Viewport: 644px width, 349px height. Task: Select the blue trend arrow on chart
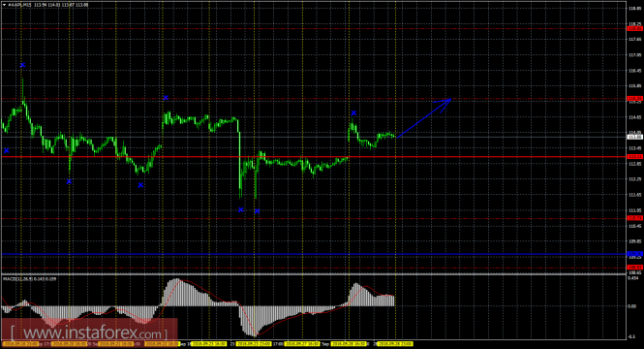coord(424,117)
